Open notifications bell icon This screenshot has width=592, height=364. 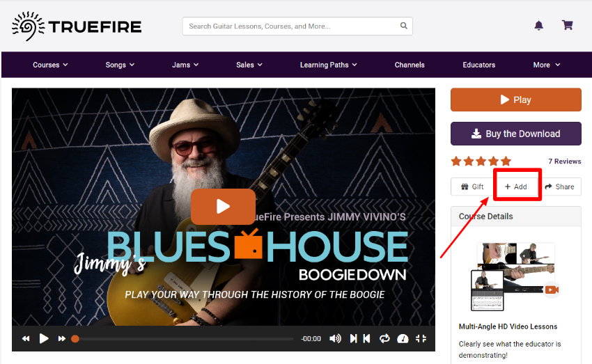pos(539,26)
